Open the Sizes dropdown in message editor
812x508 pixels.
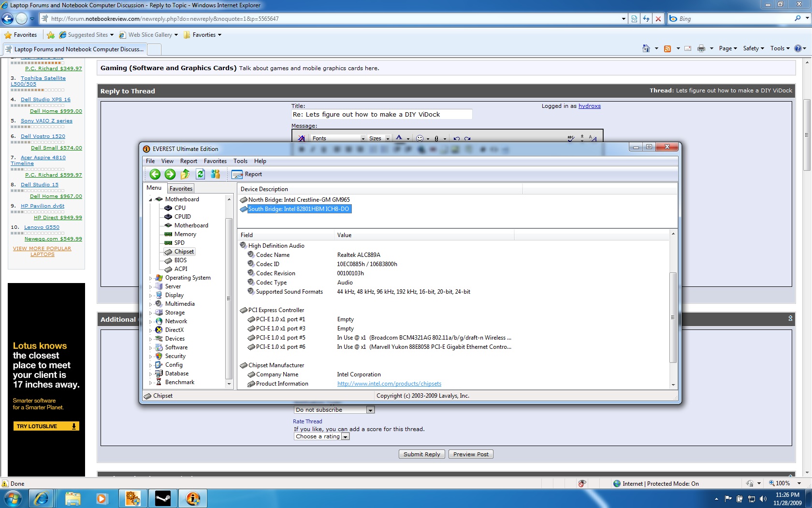pos(379,138)
